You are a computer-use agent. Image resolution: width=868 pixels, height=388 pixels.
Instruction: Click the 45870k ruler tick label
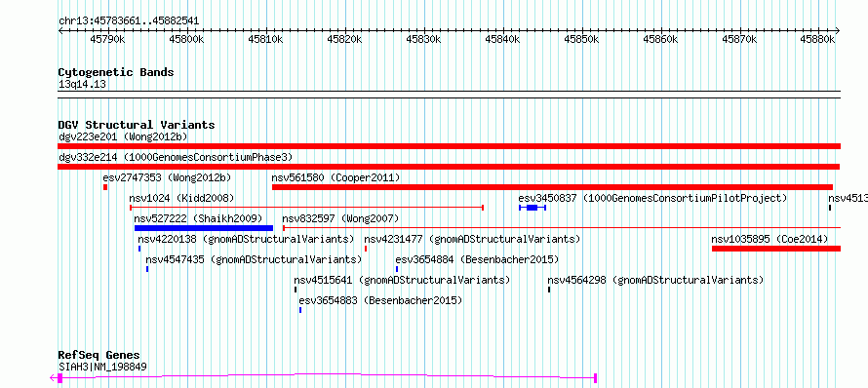point(739,39)
